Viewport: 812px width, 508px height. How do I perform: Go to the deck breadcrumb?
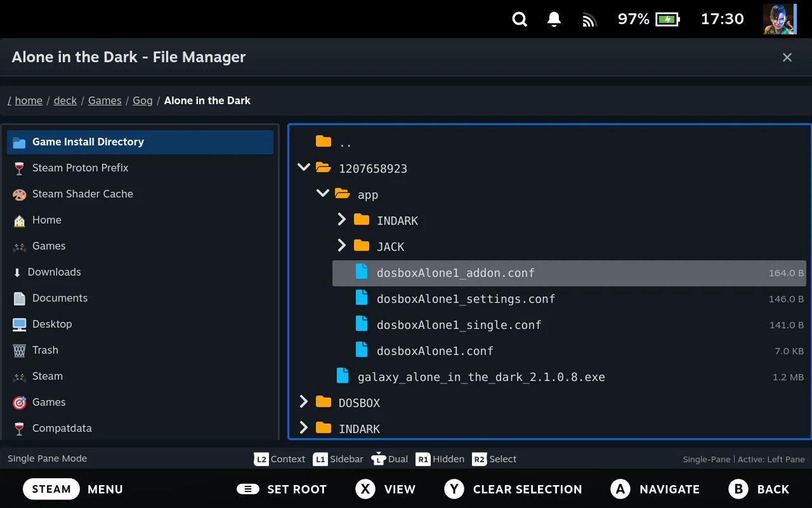point(65,100)
